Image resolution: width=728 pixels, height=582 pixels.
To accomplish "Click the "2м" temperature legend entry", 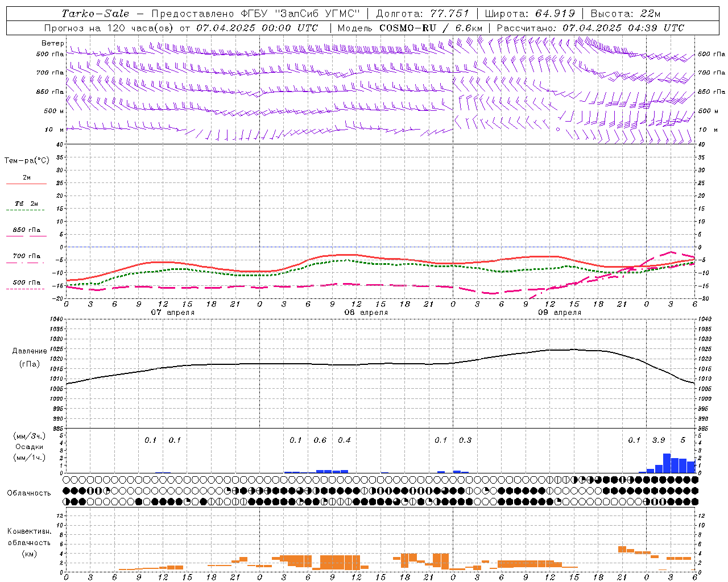I will [x=27, y=178].
